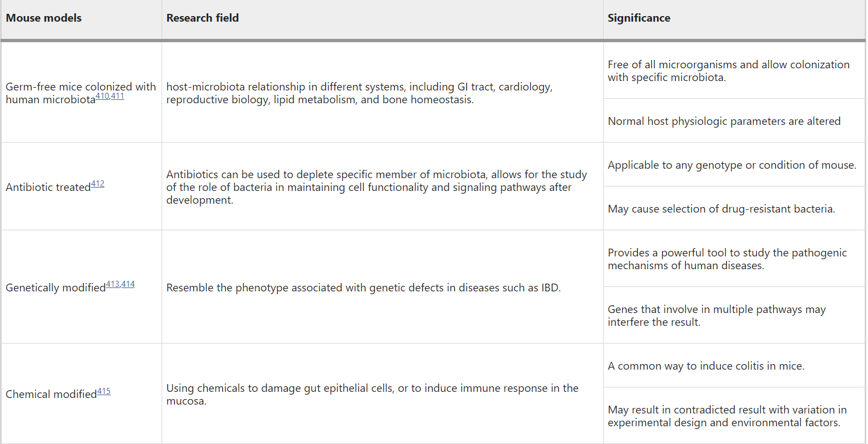The height and width of the screenshot is (444, 868).
Task: Click the Antibiotic treated row label
Action: tap(48, 188)
